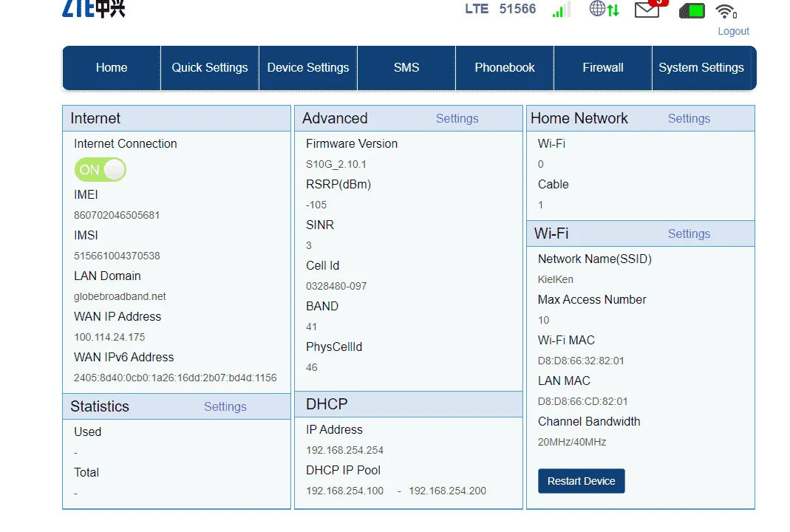Click the PhysCellId value 46
Viewport: 790px width, 532px height.
pos(312,368)
